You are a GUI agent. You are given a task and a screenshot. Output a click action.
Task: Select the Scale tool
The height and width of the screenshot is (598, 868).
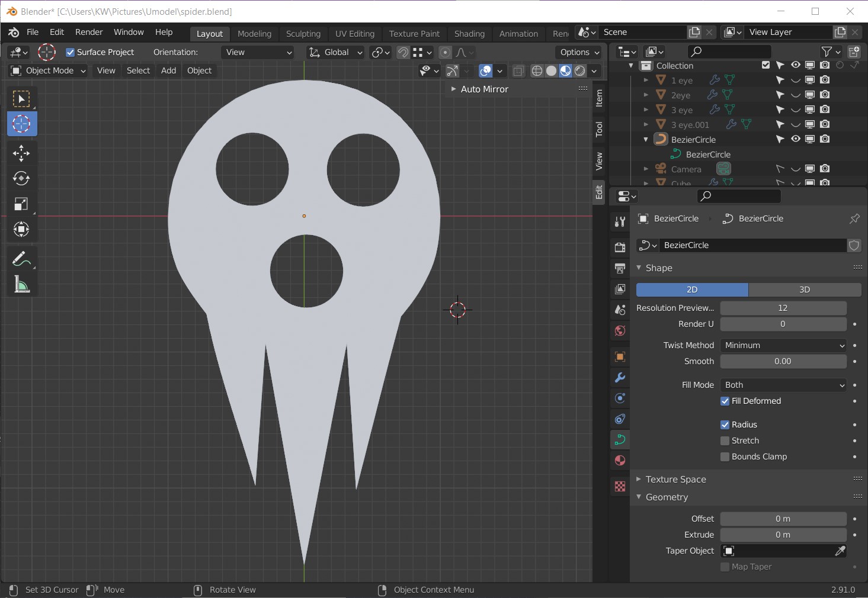(21, 204)
